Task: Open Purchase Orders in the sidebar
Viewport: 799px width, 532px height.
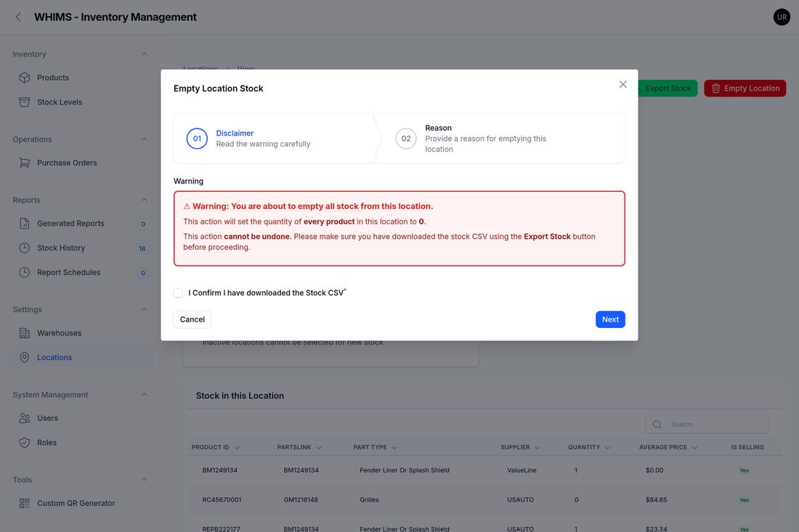Action: pyautogui.click(x=81, y=163)
